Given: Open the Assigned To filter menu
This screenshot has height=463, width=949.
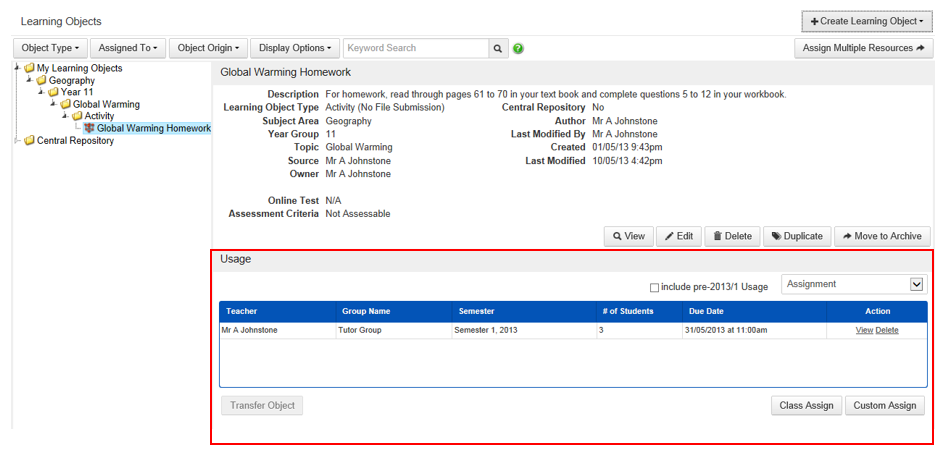Looking at the screenshot, I should (128, 48).
